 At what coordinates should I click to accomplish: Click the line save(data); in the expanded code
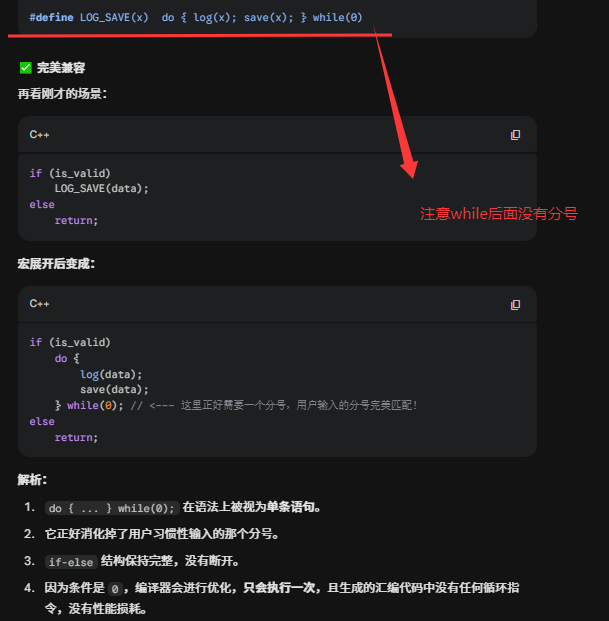[x=114, y=390]
